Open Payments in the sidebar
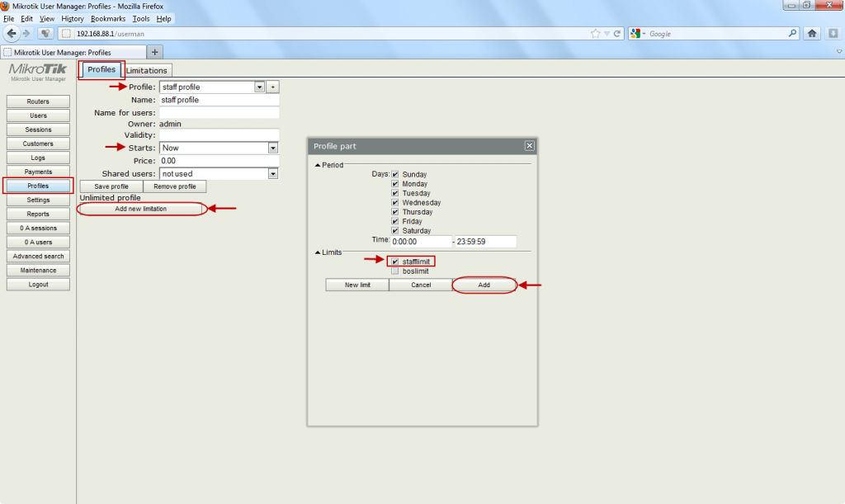Screen dimensions: 845x504 click(x=38, y=172)
